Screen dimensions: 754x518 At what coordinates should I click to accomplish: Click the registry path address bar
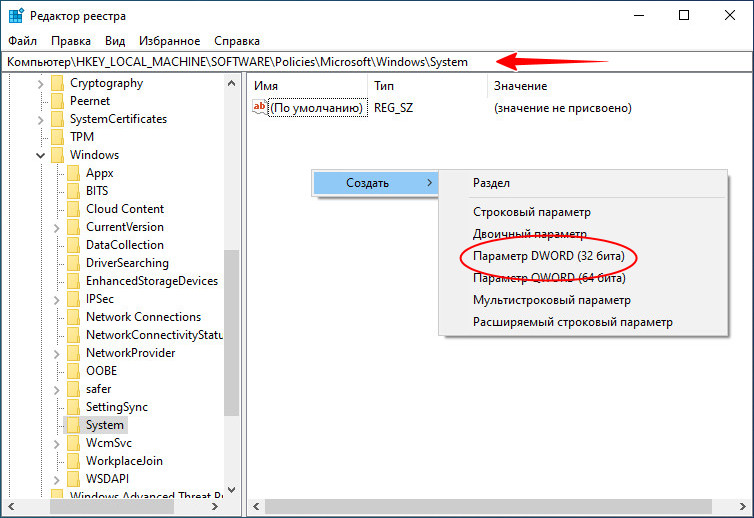coord(377,62)
